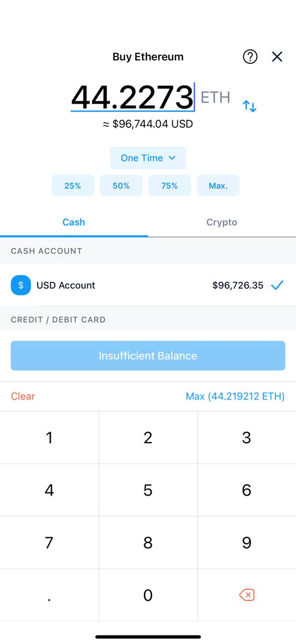Viewport: 296px width, 644px height.
Task: Tap the Insufficient Balance button
Action: point(148,356)
